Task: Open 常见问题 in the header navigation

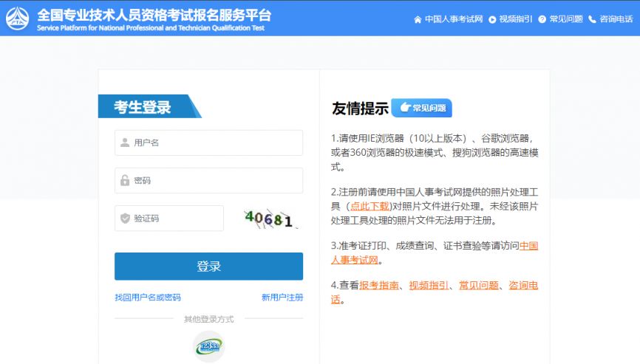Action: tap(565, 19)
